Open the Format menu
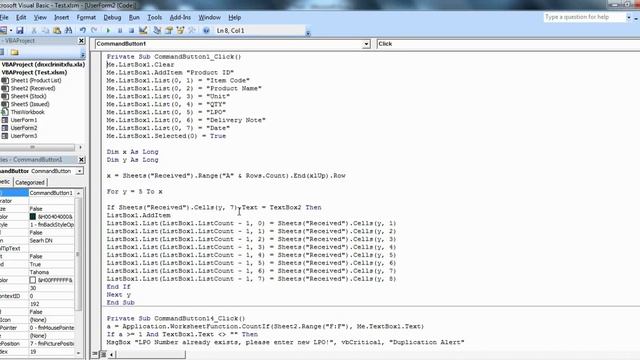The width and height of the screenshot is (640, 360). coord(86,18)
